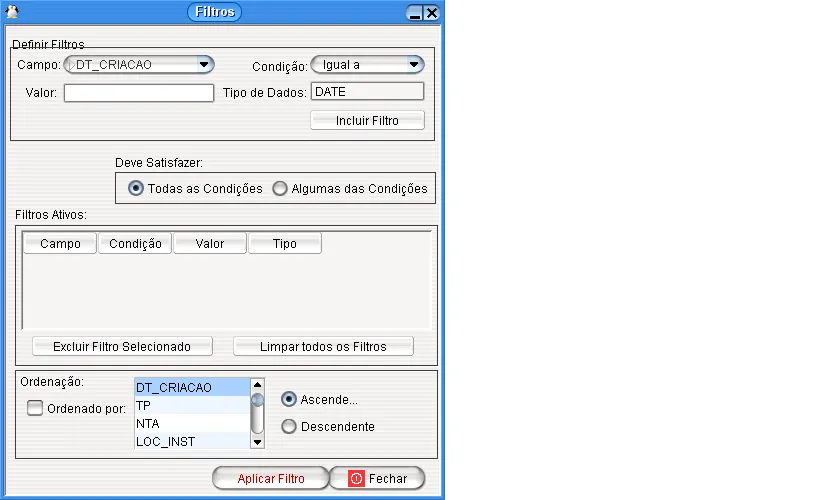
Task: Select NTA in the ordering list
Action: tap(192, 423)
